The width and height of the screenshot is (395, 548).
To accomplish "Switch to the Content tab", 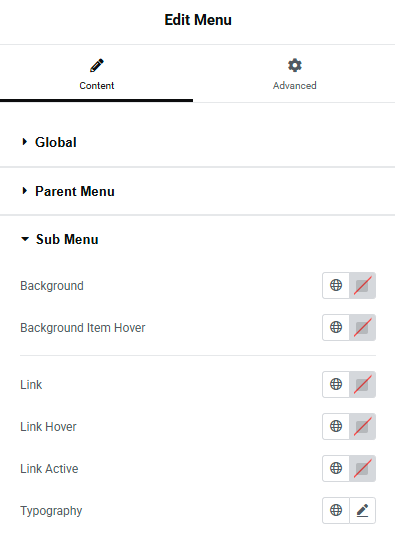I will pyautogui.click(x=96, y=73).
